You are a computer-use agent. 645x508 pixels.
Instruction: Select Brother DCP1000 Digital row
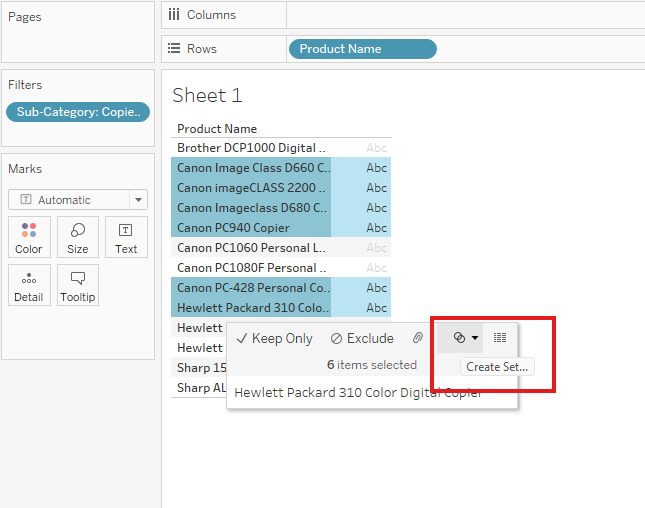click(251, 148)
